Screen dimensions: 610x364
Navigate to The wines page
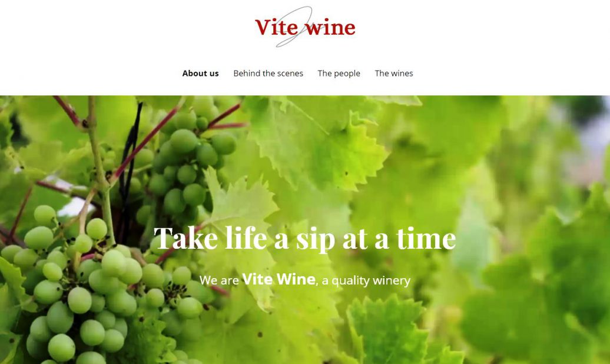coord(394,74)
